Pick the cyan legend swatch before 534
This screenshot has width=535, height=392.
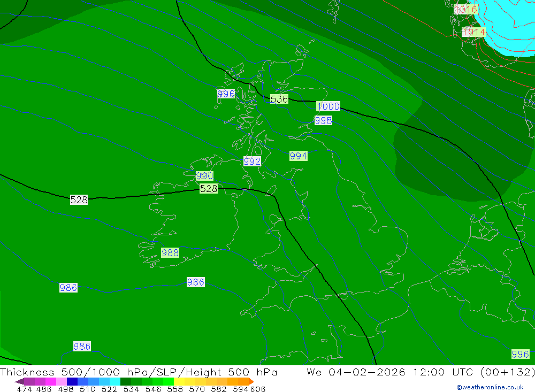(x=115, y=381)
